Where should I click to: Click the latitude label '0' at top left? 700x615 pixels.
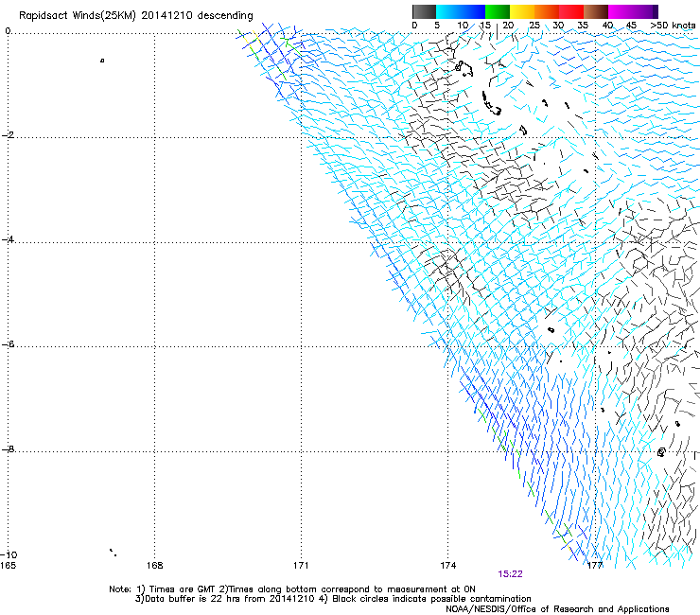pos(8,31)
